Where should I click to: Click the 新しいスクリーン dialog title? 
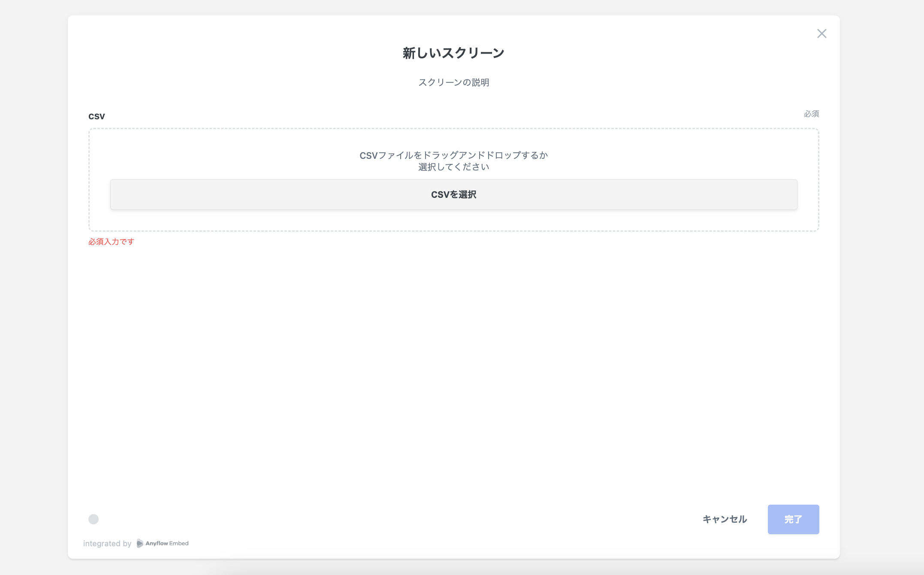tap(453, 53)
